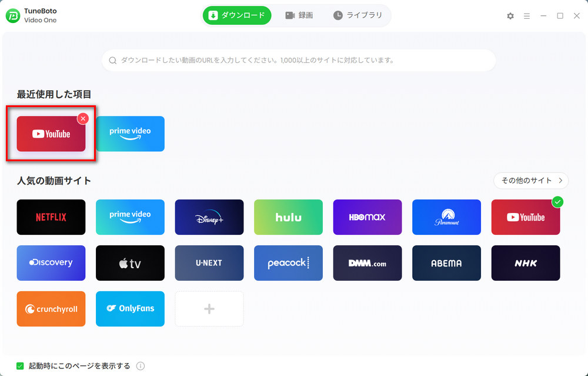
Task: Select the Apple tv site tile
Action: coord(130,263)
